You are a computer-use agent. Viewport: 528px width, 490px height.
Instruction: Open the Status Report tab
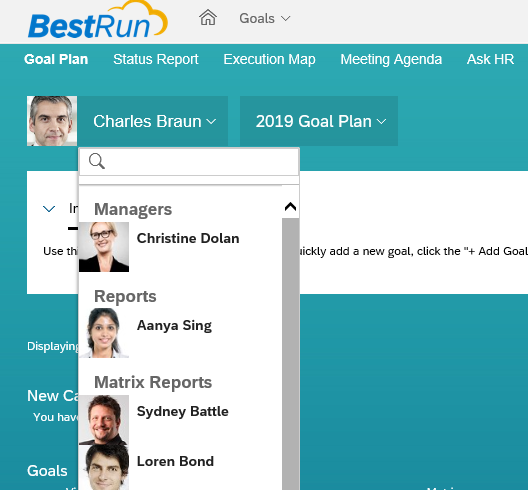click(156, 59)
